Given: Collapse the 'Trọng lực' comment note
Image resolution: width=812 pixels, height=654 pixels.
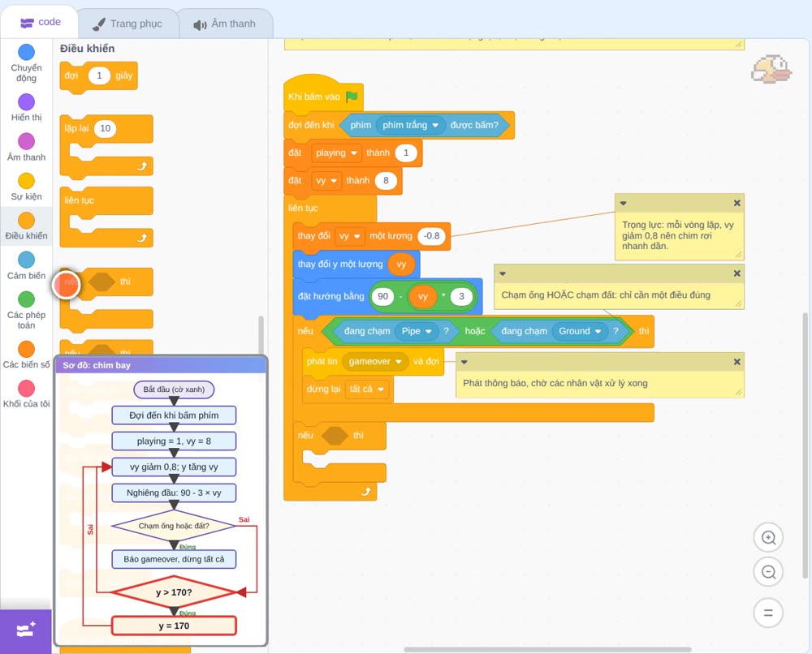Looking at the screenshot, I should [x=624, y=204].
